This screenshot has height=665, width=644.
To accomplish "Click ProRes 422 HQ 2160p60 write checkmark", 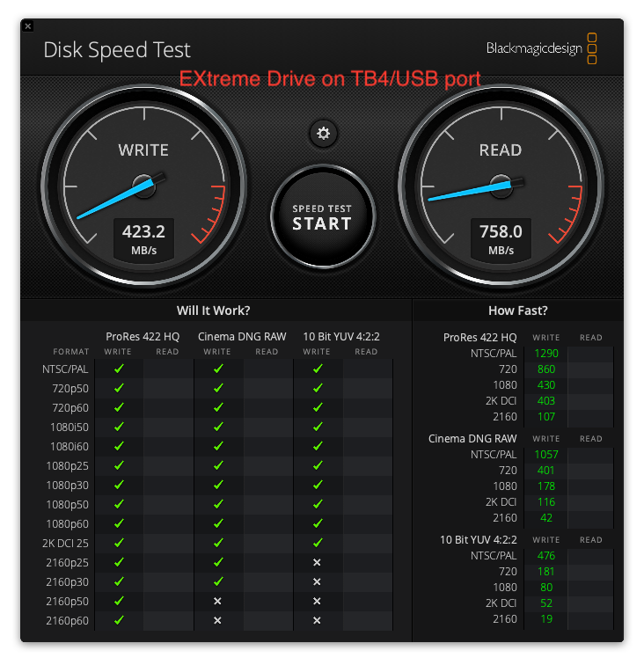I will [119, 620].
